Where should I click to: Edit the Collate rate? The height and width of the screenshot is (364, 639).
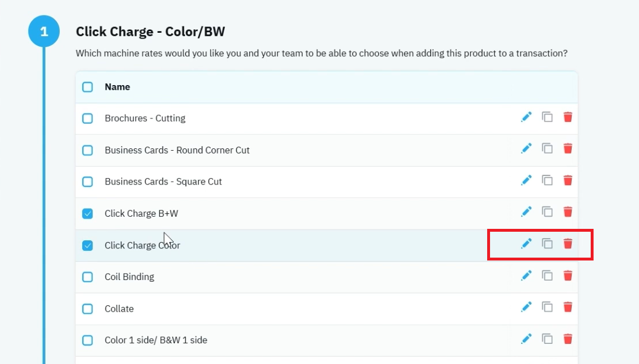tap(526, 307)
